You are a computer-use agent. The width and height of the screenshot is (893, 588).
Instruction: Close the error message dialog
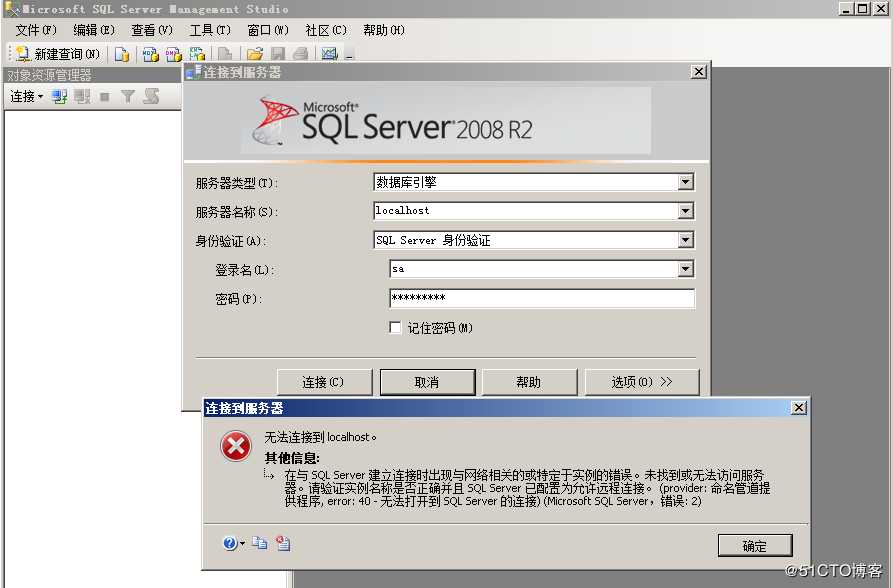(x=799, y=407)
